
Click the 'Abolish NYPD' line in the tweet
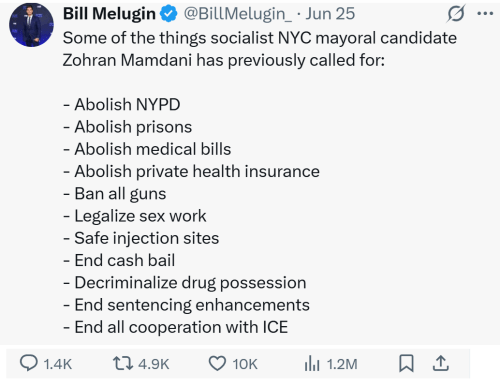(x=122, y=104)
